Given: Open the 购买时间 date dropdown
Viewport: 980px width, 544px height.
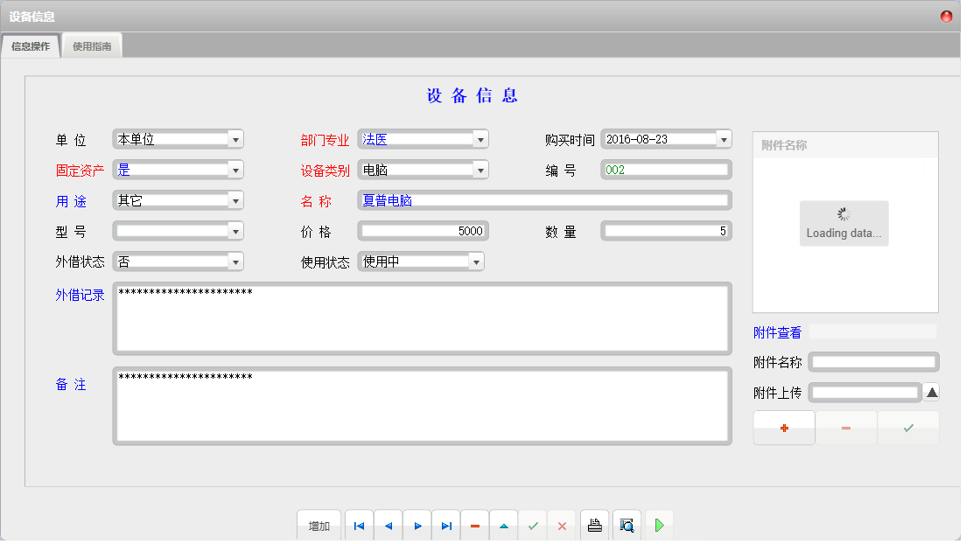Looking at the screenshot, I should click(x=723, y=139).
